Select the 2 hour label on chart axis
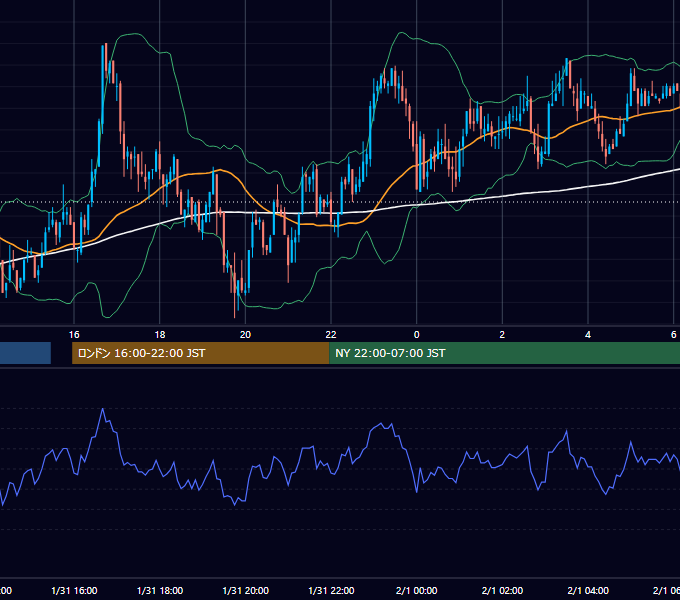Image resolution: width=680 pixels, height=600 pixels. [502, 335]
